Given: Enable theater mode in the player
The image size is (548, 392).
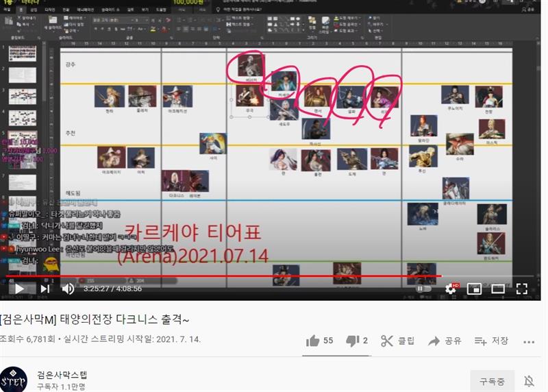Looking at the screenshot, I should tap(498, 289).
